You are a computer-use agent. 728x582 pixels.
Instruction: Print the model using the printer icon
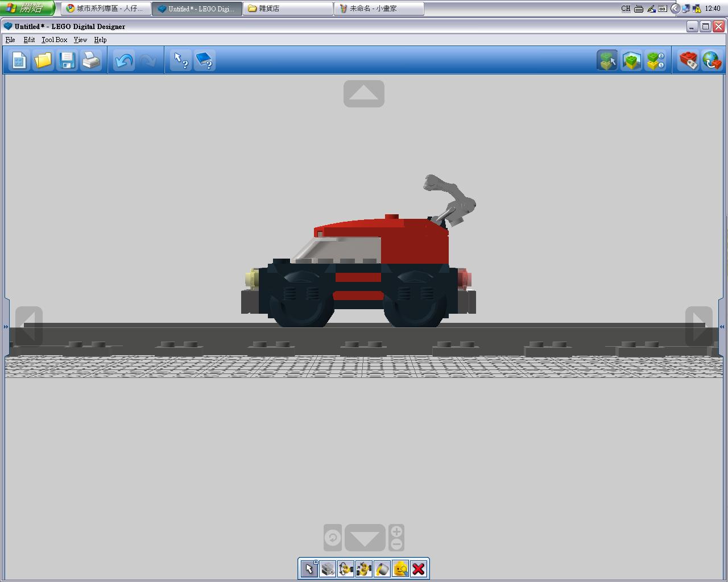[90, 60]
